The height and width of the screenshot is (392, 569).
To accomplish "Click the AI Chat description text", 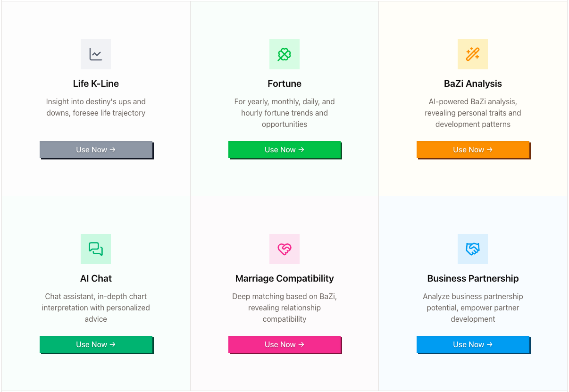I will click(96, 308).
